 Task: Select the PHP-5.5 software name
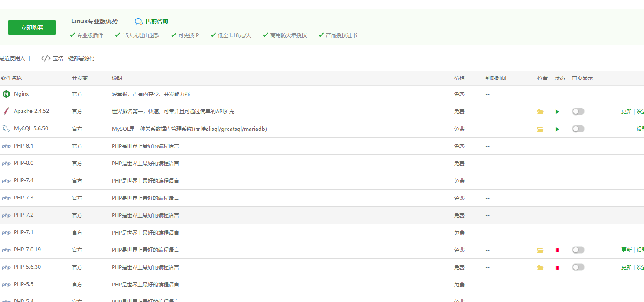[23, 284]
